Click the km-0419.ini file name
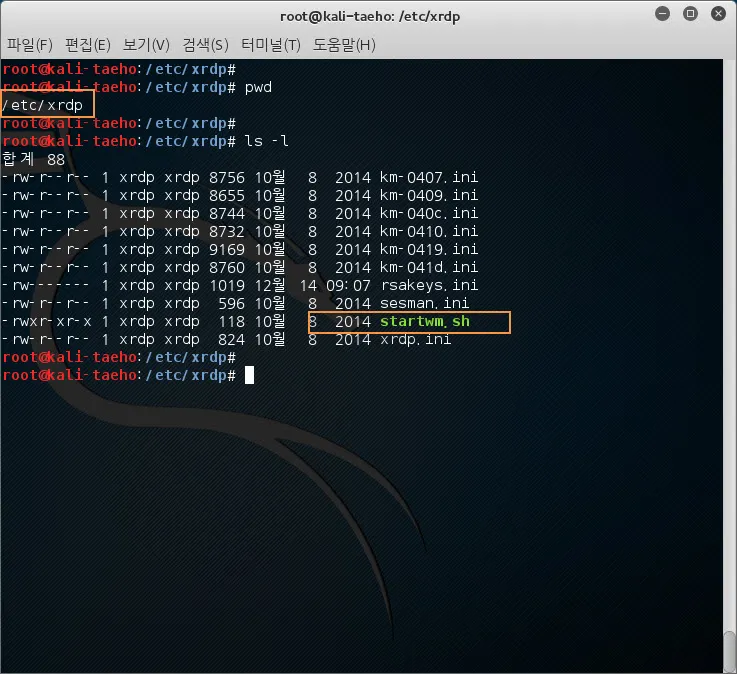Image resolution: width=737 pixels, height=674 pixels. (x=429, y=249)
